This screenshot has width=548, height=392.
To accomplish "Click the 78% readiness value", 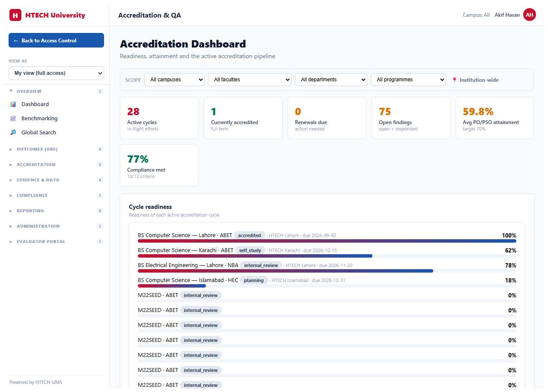I will coord(511,265).
